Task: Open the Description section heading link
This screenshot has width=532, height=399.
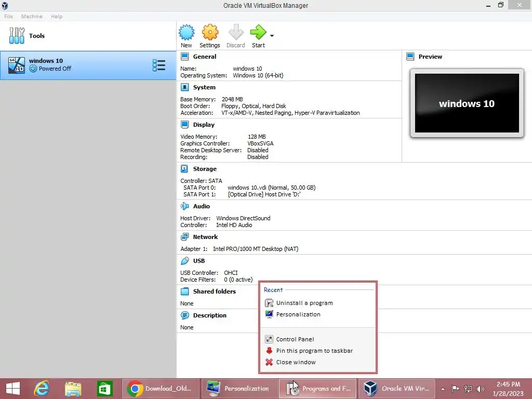Action: pyautogui.click(x=210, y=315)
